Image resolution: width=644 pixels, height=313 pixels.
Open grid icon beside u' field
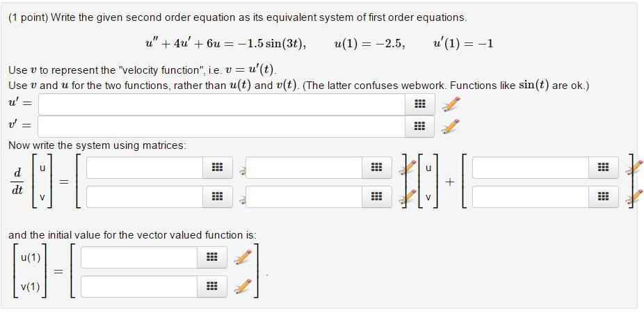coord(419,104)
